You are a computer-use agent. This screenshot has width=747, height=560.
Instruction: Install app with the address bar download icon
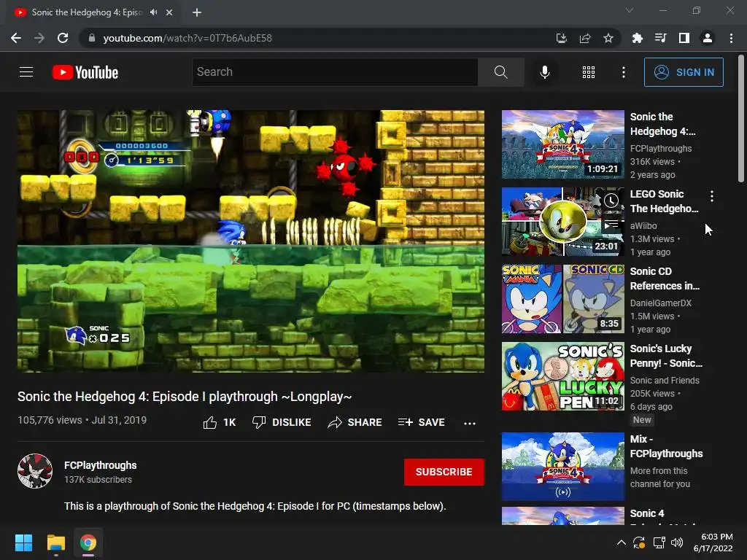pyautogui.click(x=562, y=38)
